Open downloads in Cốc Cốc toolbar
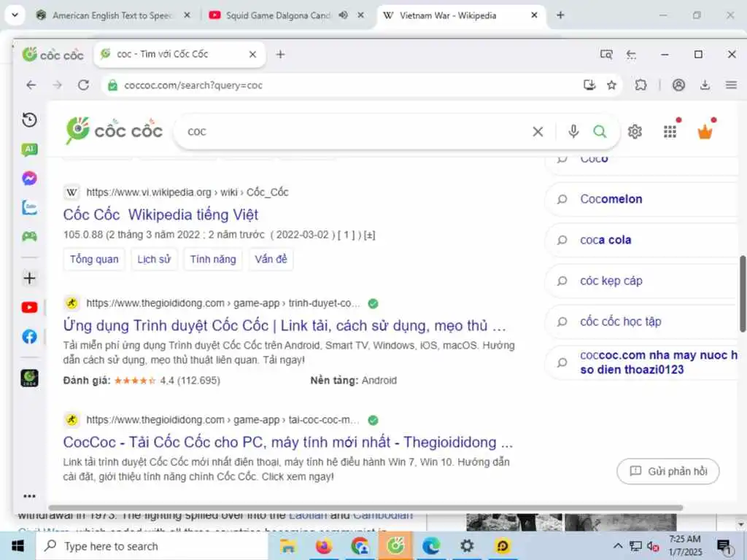Image resolution: width=747 pixels, height=560 pixels. click(705, 85)
